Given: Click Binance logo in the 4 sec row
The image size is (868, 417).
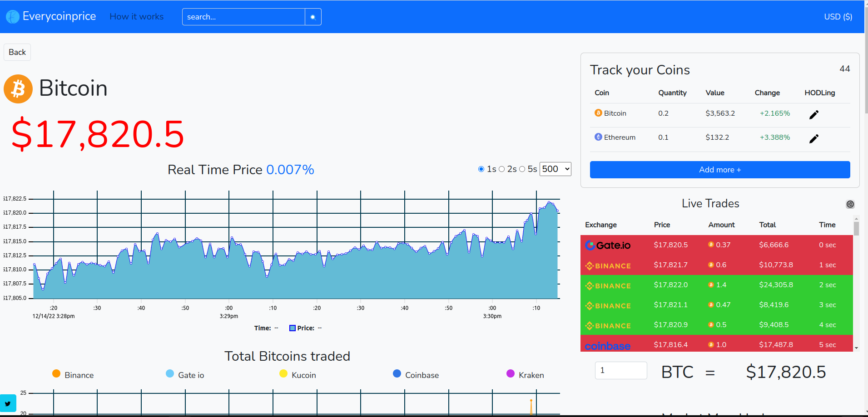Looking at the screenshot, I should click(x=608, y=326).
